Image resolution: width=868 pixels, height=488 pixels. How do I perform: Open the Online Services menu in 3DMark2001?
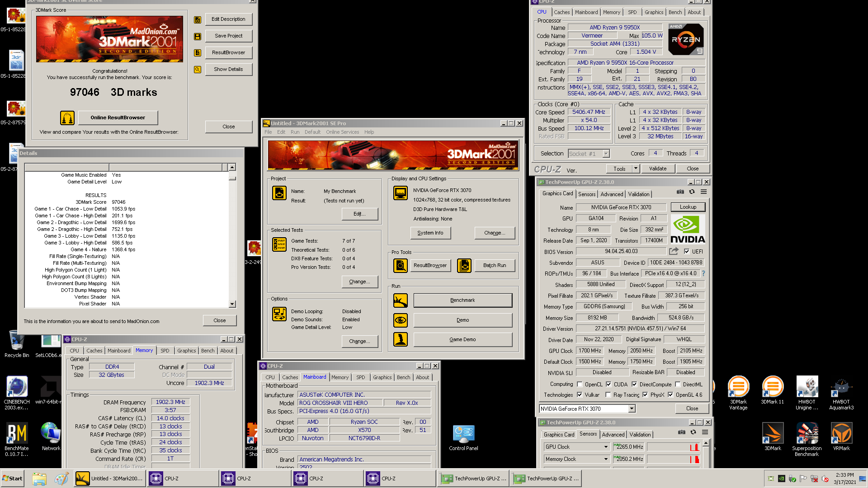342,132
